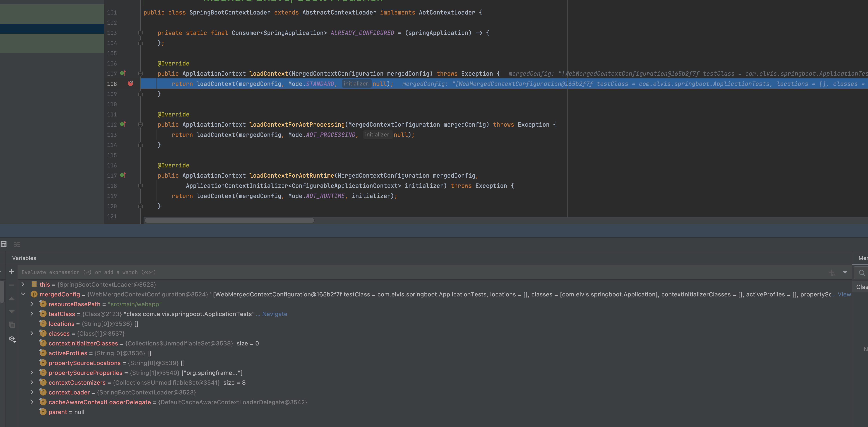Click the parameter icon next to mergedConfig
The width and height of the screenshot is (868, 427).
[34, 294]
